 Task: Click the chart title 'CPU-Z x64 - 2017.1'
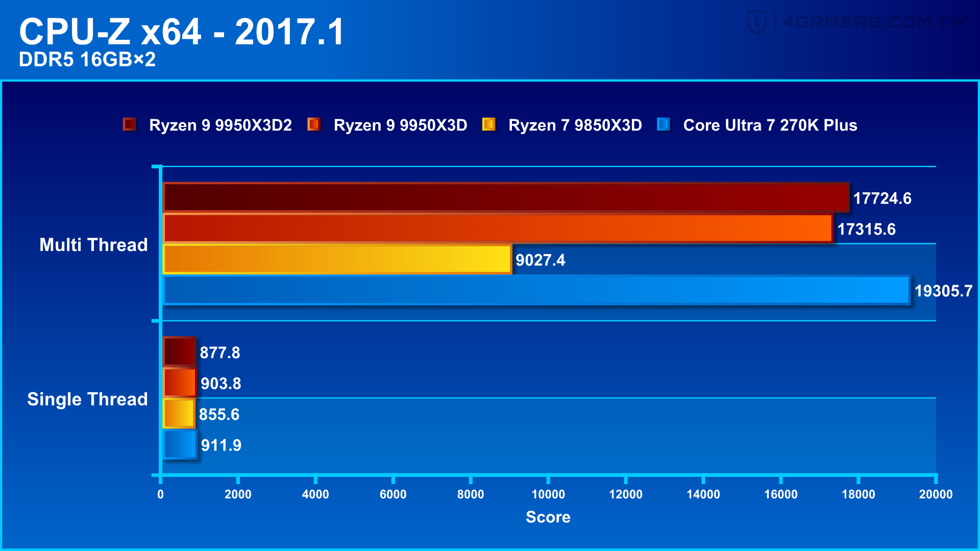(182, 32)
